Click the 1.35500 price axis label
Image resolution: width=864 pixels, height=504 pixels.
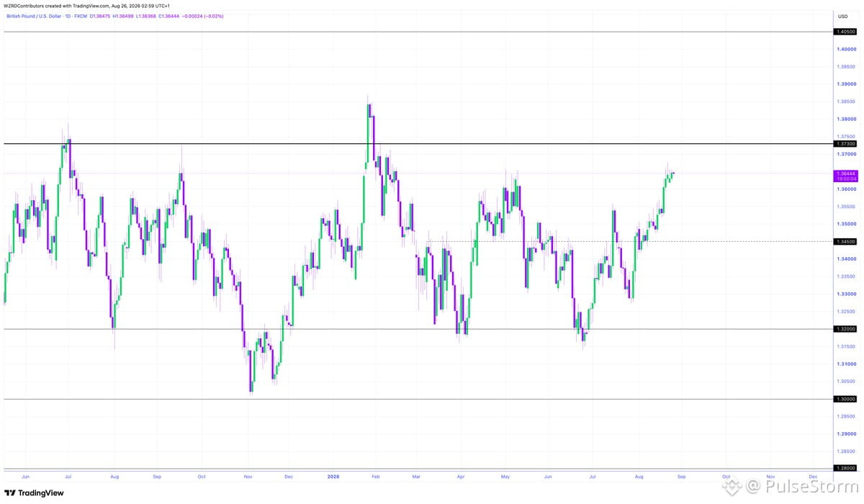point(845,207)
